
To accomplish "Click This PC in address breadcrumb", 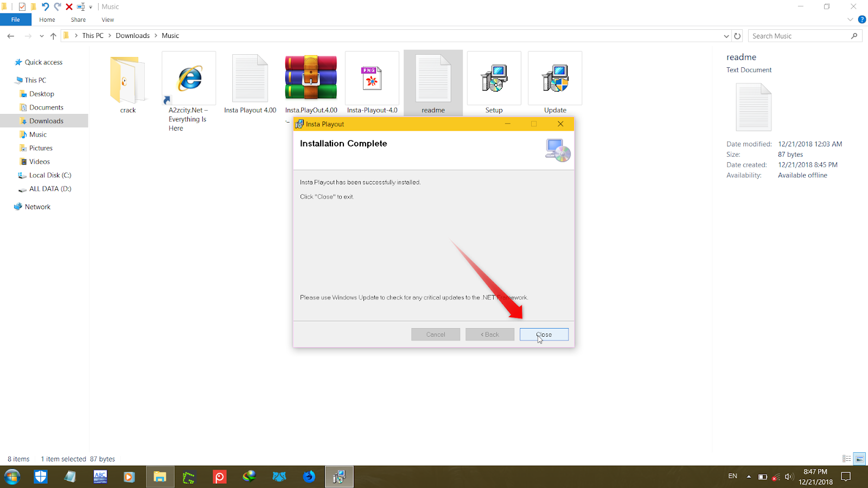I will tap(93, 36).
